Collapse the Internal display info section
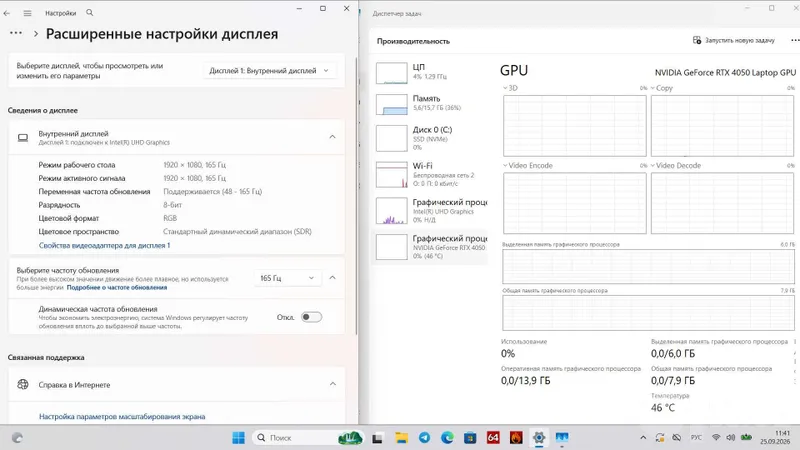 click(x=332, y=137)
